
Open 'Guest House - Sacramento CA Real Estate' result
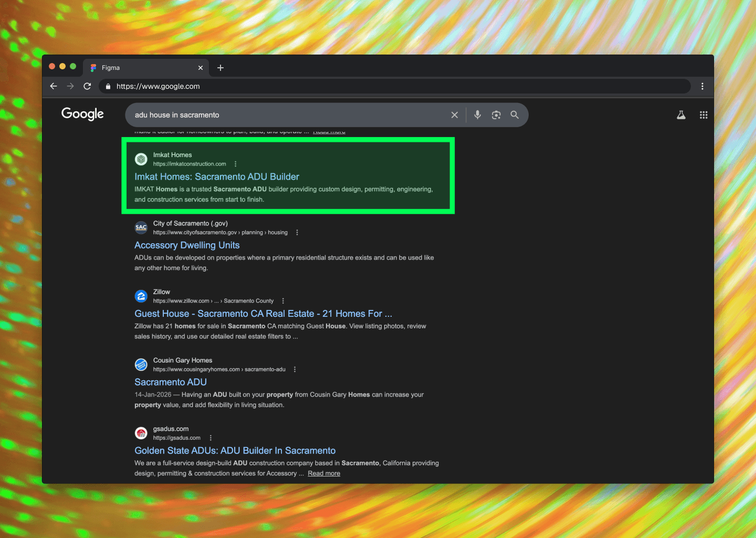click(263, 314)
